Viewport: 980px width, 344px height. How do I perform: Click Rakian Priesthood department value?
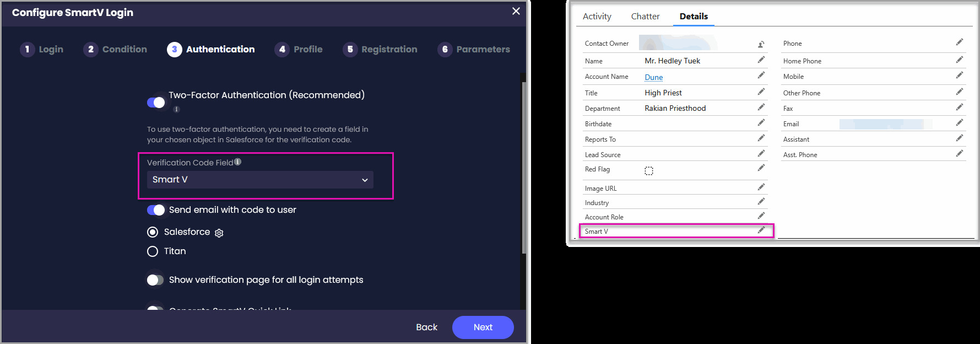coord(675,108)
